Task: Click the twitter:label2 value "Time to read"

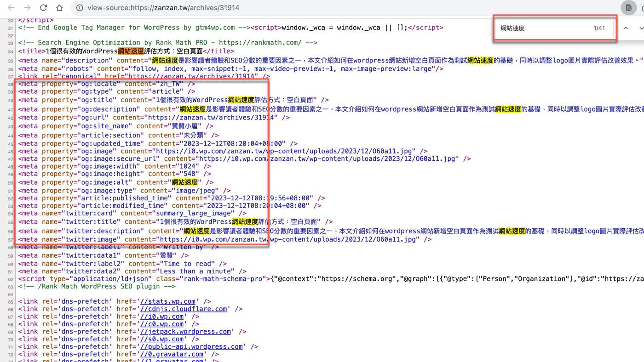Action: 187,264
